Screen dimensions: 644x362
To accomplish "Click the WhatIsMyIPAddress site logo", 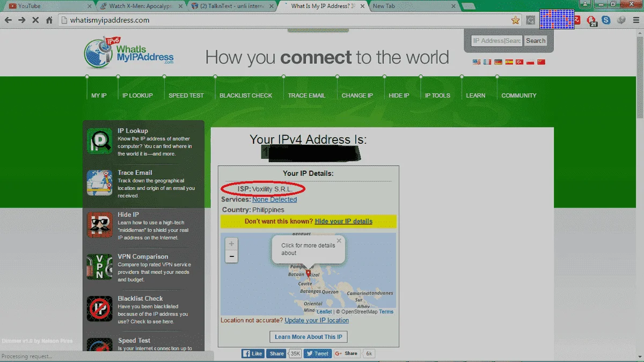I will pos(129,52).
